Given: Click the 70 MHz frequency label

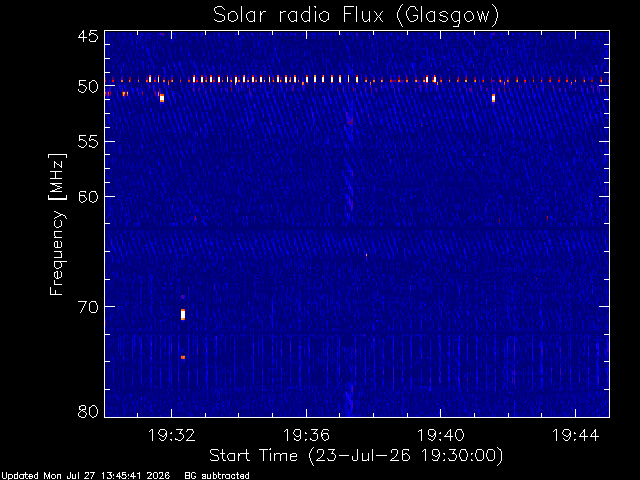Looking at the screenshot, I should point(88,307).
